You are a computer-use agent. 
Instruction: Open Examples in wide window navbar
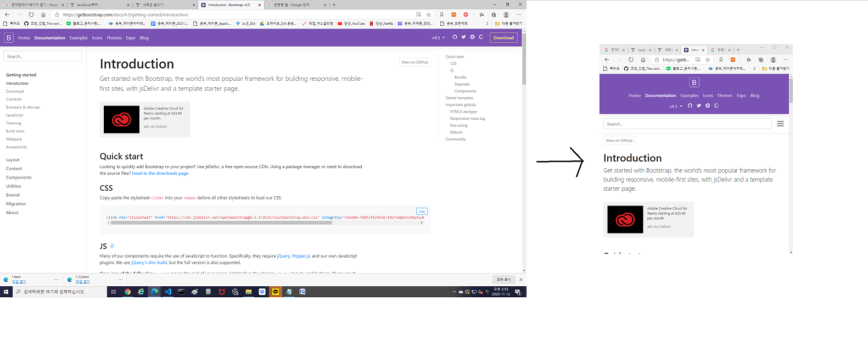click(x=79, y=38)
